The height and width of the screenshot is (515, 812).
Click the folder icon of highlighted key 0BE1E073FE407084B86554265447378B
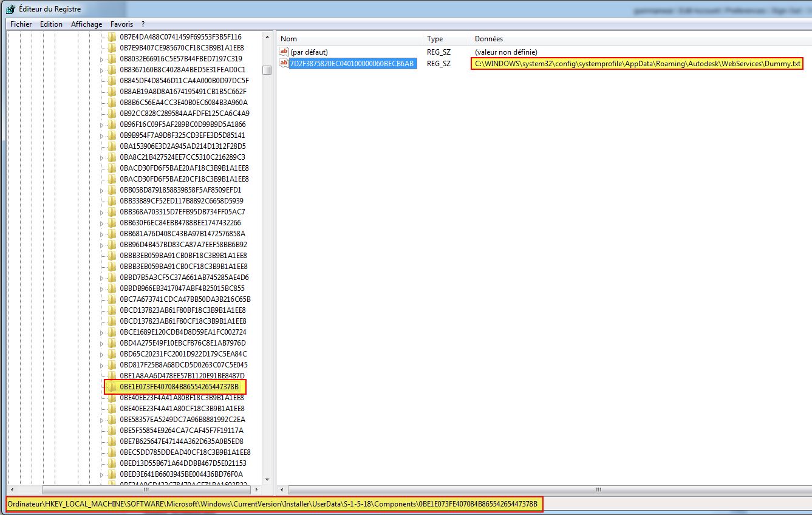click(x=112, y=387)
